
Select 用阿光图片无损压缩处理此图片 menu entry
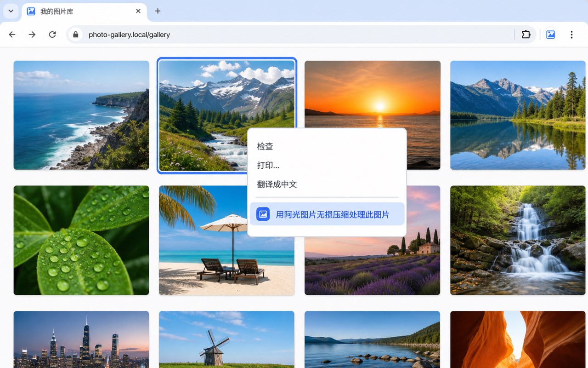click(327, 214)
